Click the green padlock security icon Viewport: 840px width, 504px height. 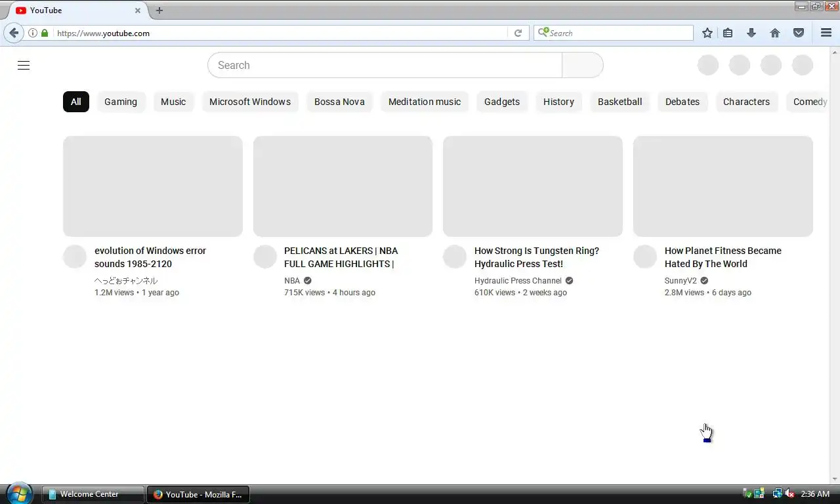pyautogui.click(x=45, y=33)
